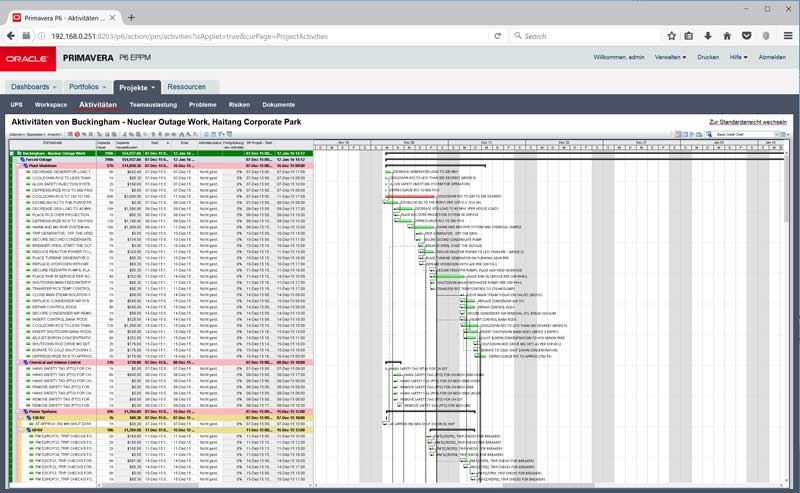
Task: Select the Aktivitäten subtab
Action: (x=98, y=105)
